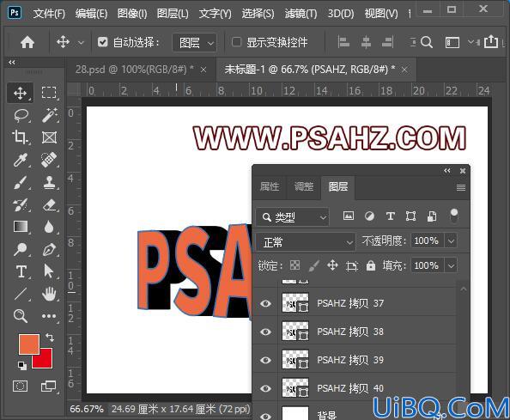This screenshot has height=420, width=510.
Task: Open the opacity slider dropdown arrow
Action: pyautogui.click(x=451, y=241)
